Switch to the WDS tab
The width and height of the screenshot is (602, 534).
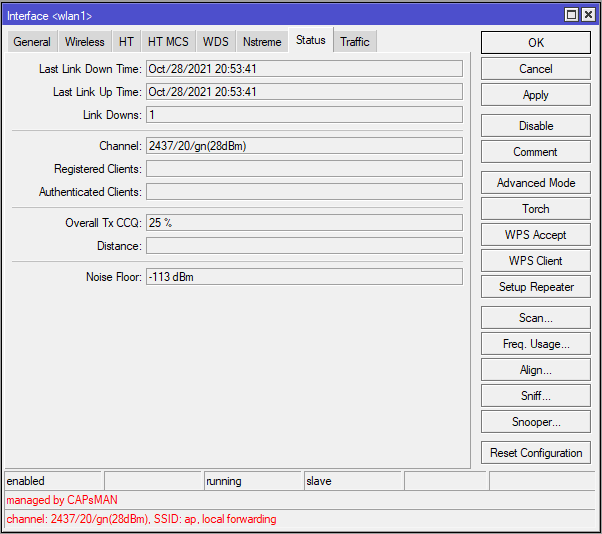(216, 41)
